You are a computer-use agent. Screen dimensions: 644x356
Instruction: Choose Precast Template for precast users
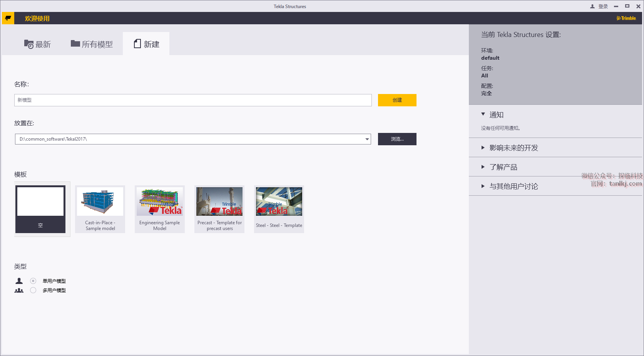(x=219, y=209)
